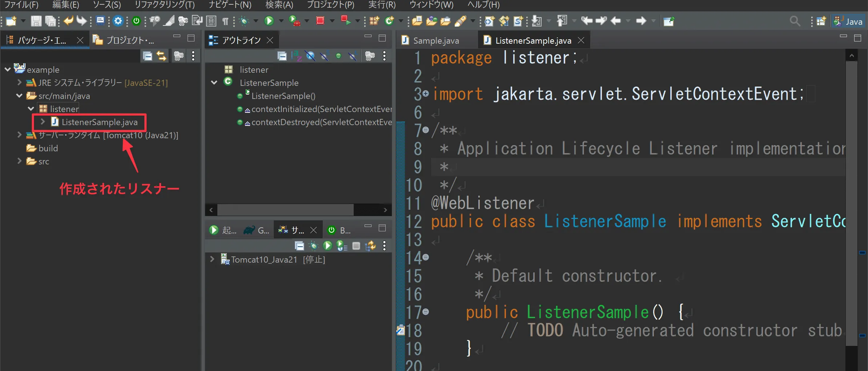Image resolution: width=868 pixels, height=371 pixels.
Task: Click the Next Annotation icon
Action: click(537, 21)
